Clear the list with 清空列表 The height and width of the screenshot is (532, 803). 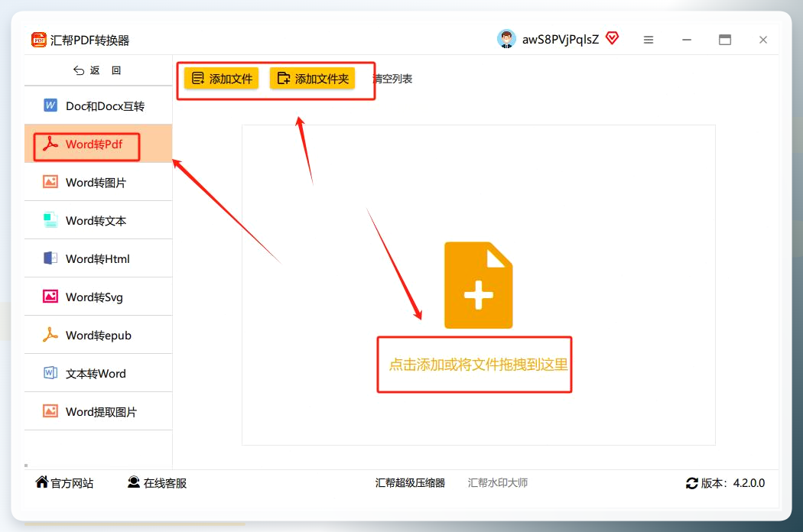(393, 79)
